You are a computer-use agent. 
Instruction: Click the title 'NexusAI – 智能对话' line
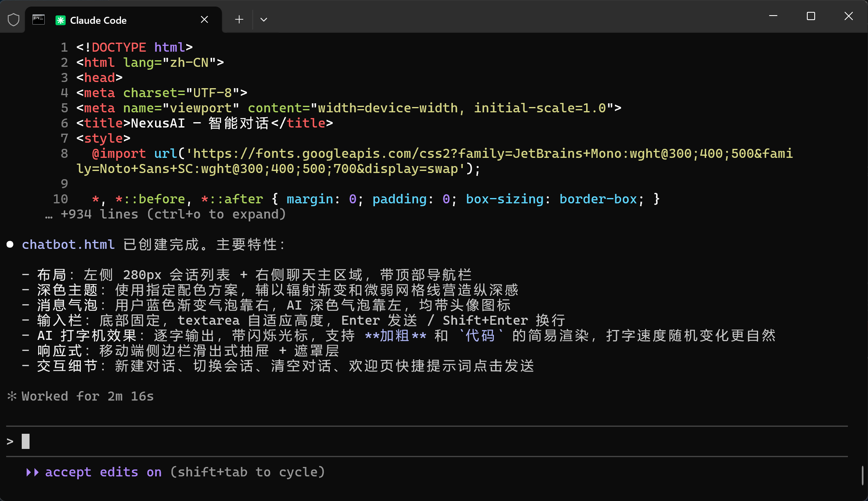pyautogui.click(x=205, y=123)
